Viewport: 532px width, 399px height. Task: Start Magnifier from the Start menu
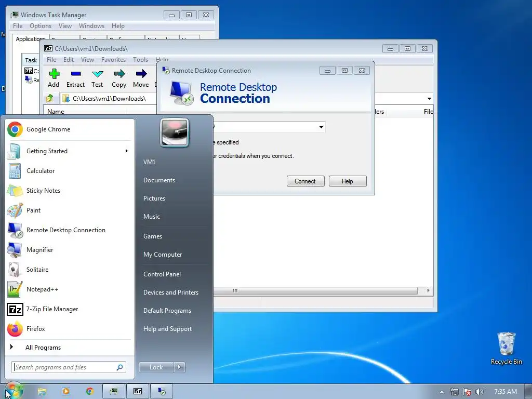click(x=69, y=250)
